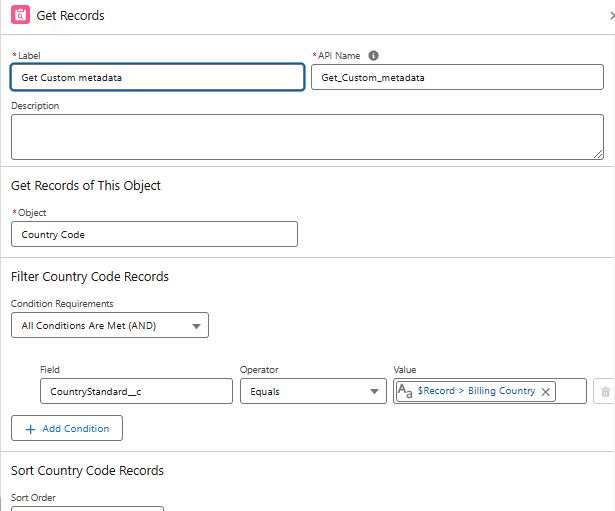The width and height of the screenshot is (615, 511).
Task: Click the Description field label
Action: (x=35, y=105)
